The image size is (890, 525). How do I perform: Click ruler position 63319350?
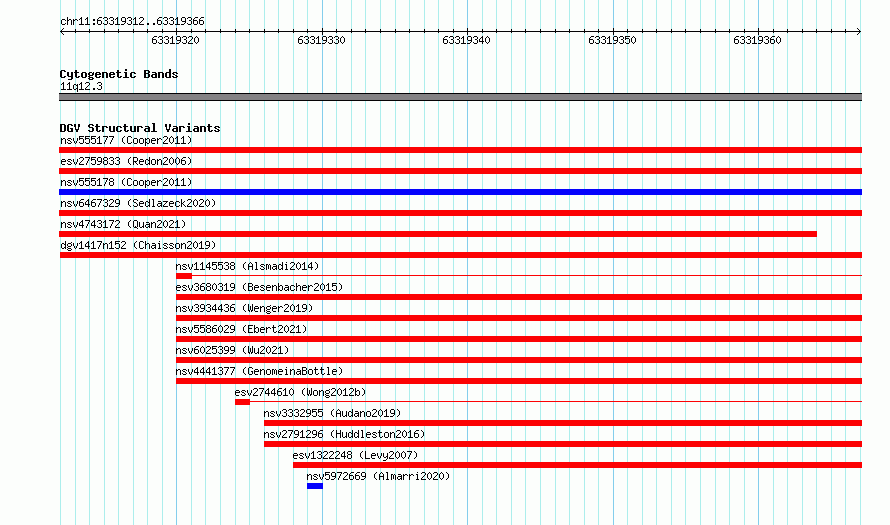coord(612,40)
